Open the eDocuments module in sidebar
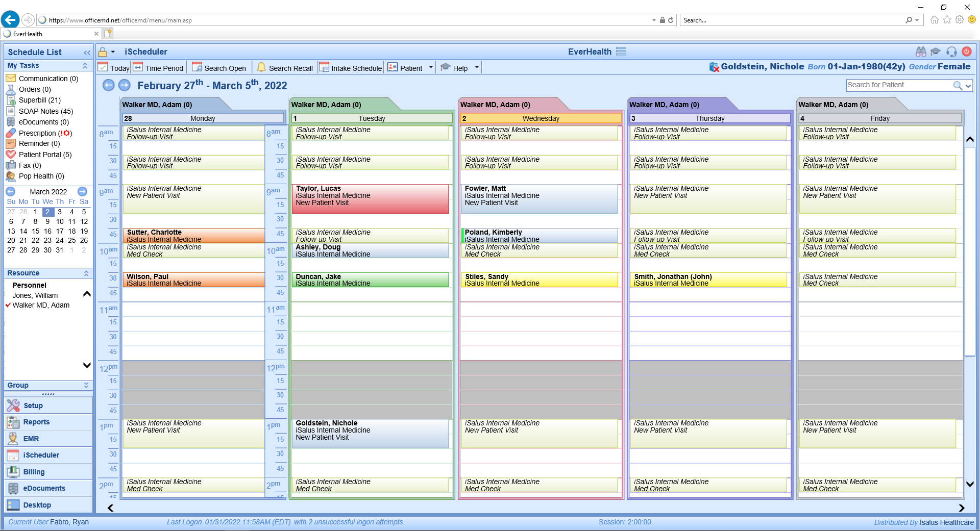Image resolution: width=980 pixels, height=531 pixels. coord(48,488)
